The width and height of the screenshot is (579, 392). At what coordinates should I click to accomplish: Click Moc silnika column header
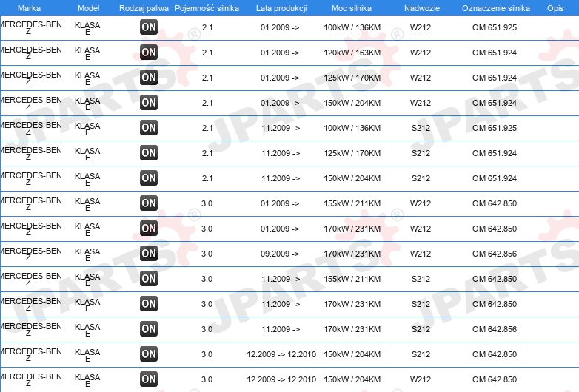[x=352, y=8]
